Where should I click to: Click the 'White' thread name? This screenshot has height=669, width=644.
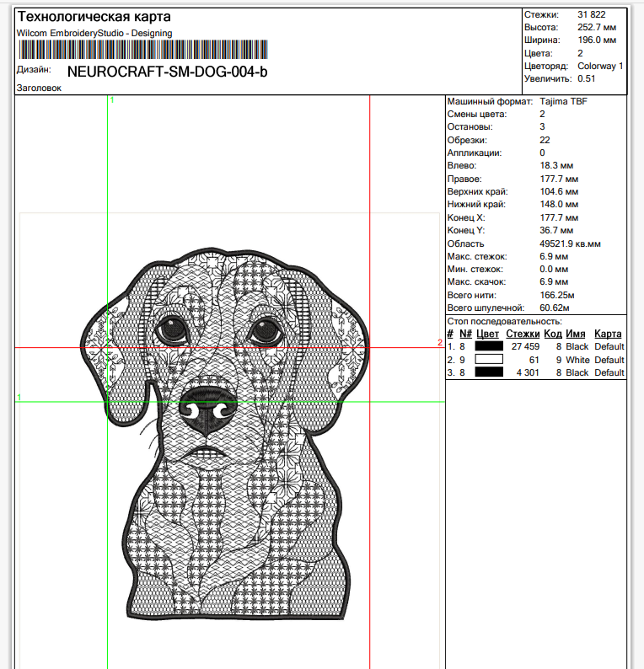coord(577,360)
